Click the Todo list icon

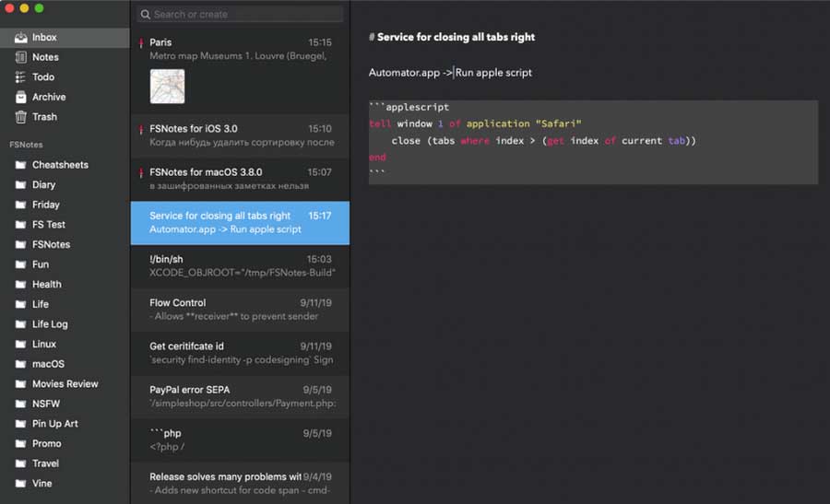(20, 77)
